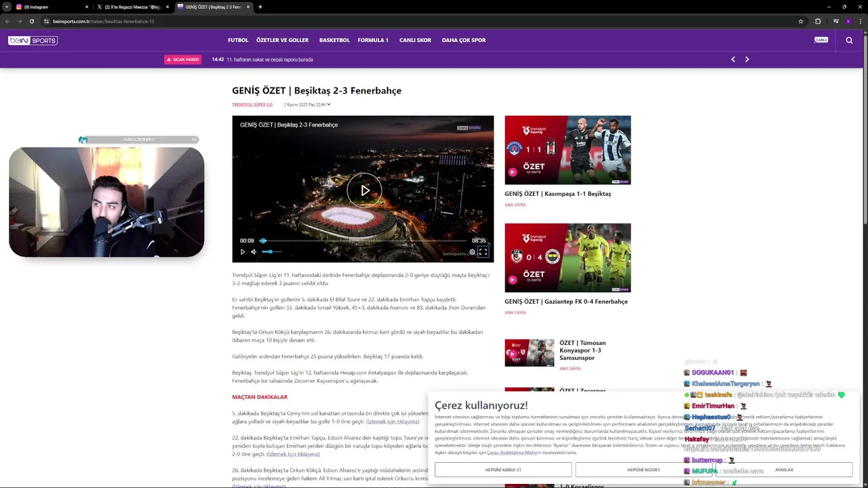The height and width of the screenshot is (488, 868).
Task: Click article title GENİŞ ÖZET Beşiktaş 2-3 Fenerbahçe
Action: pos(317,91)
